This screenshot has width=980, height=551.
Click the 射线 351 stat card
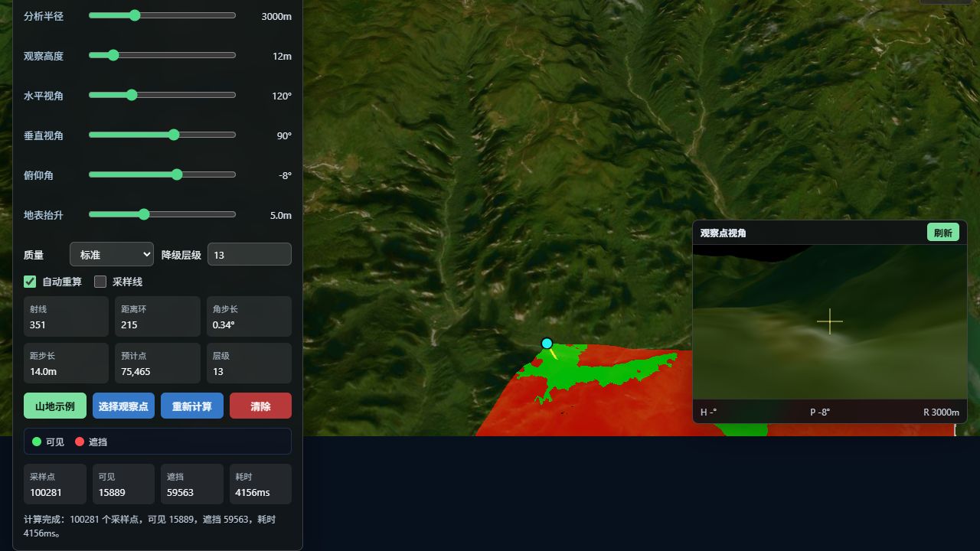(66, 316)
